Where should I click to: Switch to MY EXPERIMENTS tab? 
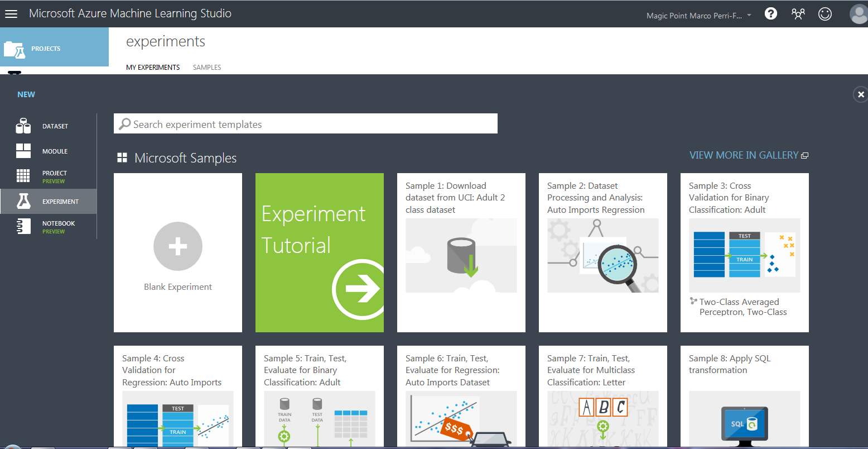pyautogui.click(x=153, y=67)
